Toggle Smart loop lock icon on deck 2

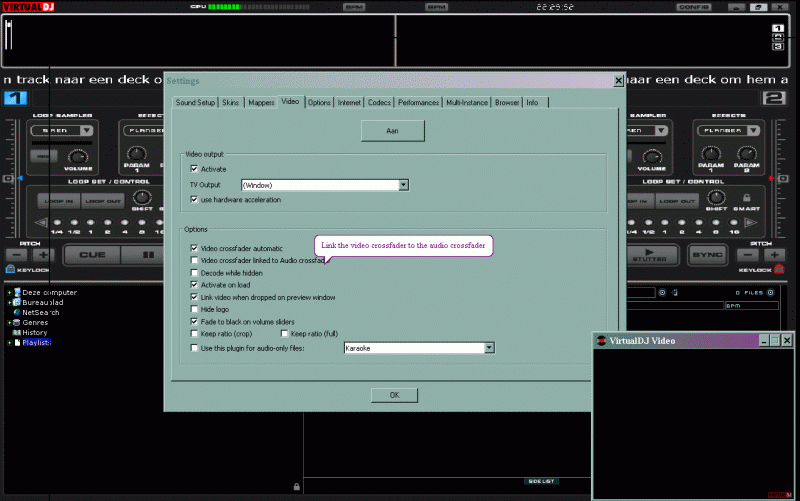tap(746, 197)
